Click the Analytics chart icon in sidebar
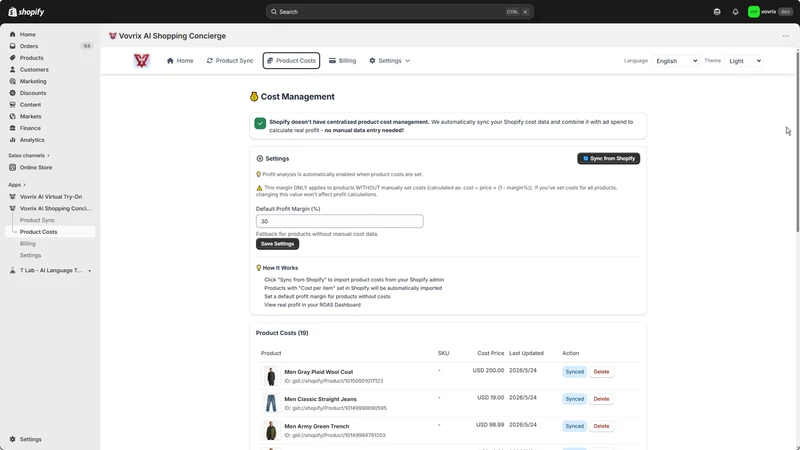The image size is (800, 450). pos(12,140)
